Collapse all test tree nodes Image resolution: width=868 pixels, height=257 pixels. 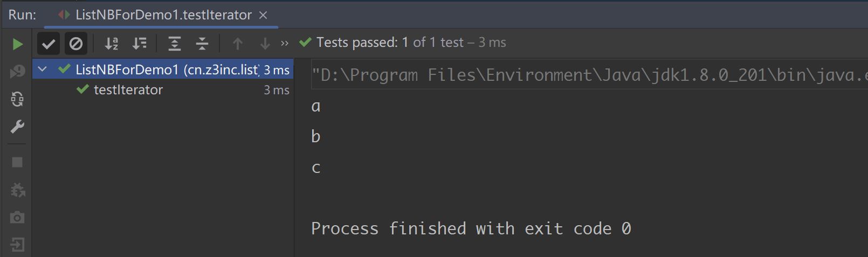202,44
